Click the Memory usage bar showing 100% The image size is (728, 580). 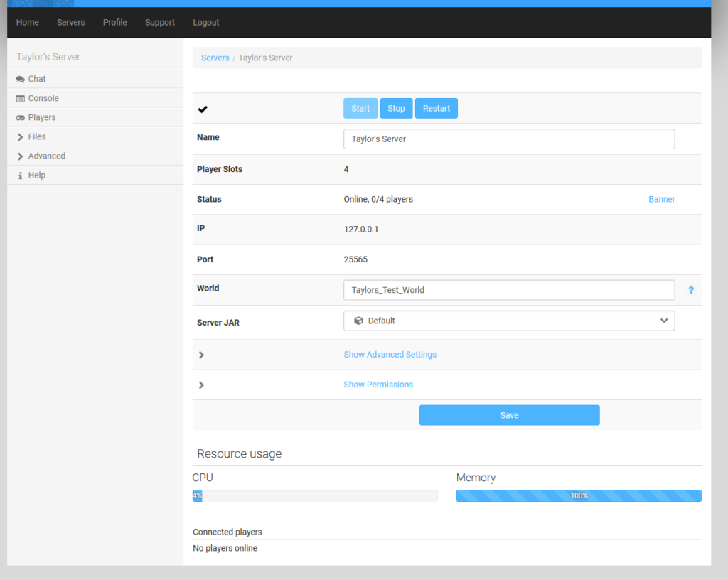(x=578, y=495)
